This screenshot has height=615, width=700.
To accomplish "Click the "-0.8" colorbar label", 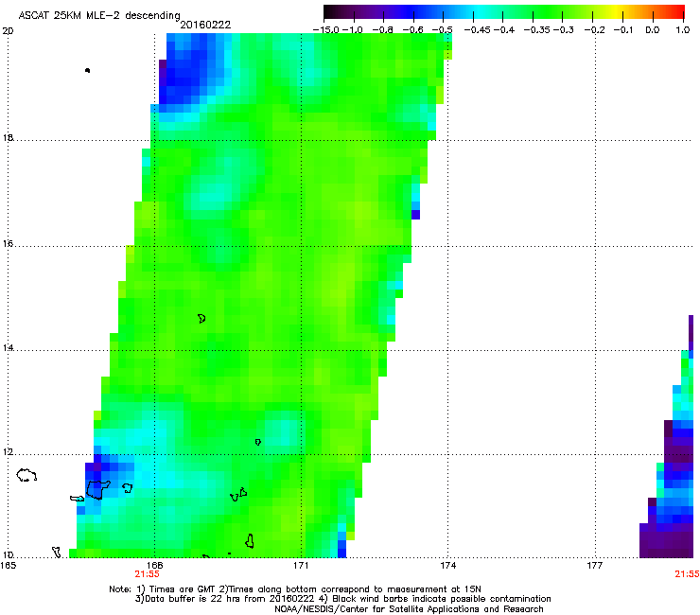I will point(382,30).
